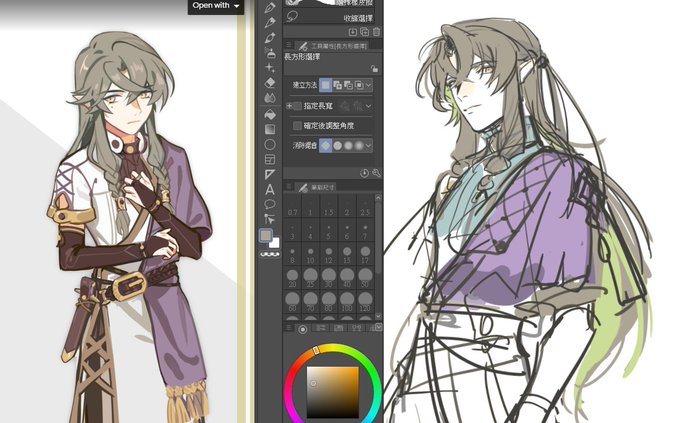Screen dimensions: 680x423
Task: Switch to the 工具屬性 tool property tab
Action: click(x=334, y=45)
